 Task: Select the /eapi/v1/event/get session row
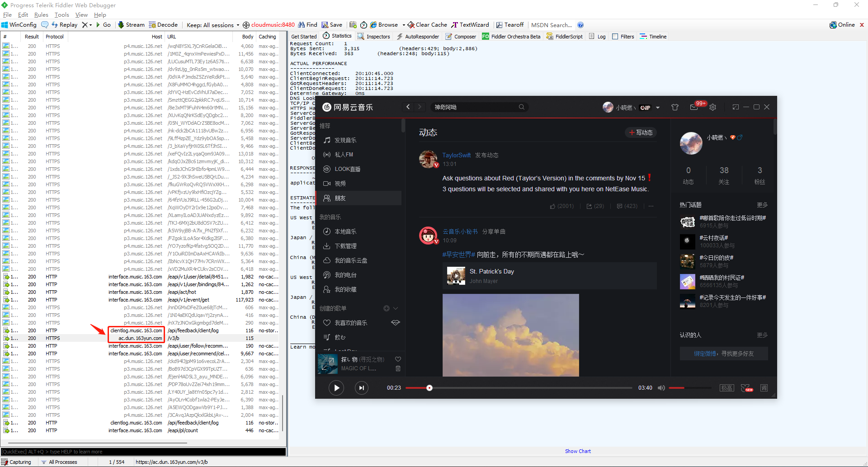click(x=140, y=300)
